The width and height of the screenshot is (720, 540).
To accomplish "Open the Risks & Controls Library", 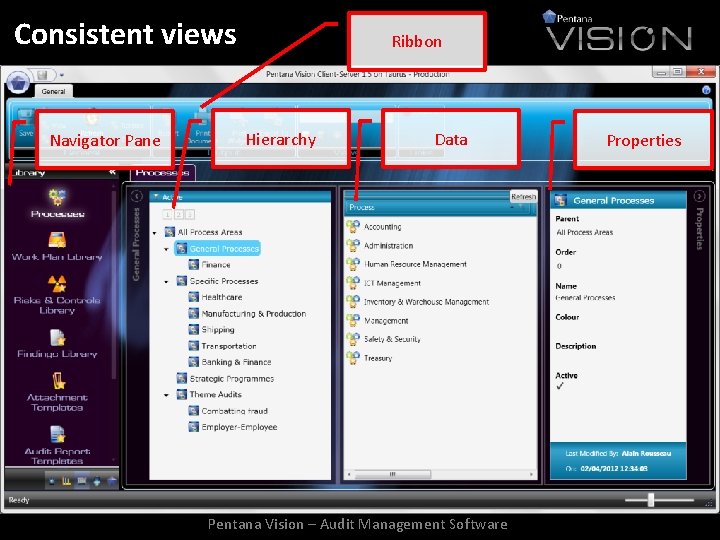I will (57, 295).
